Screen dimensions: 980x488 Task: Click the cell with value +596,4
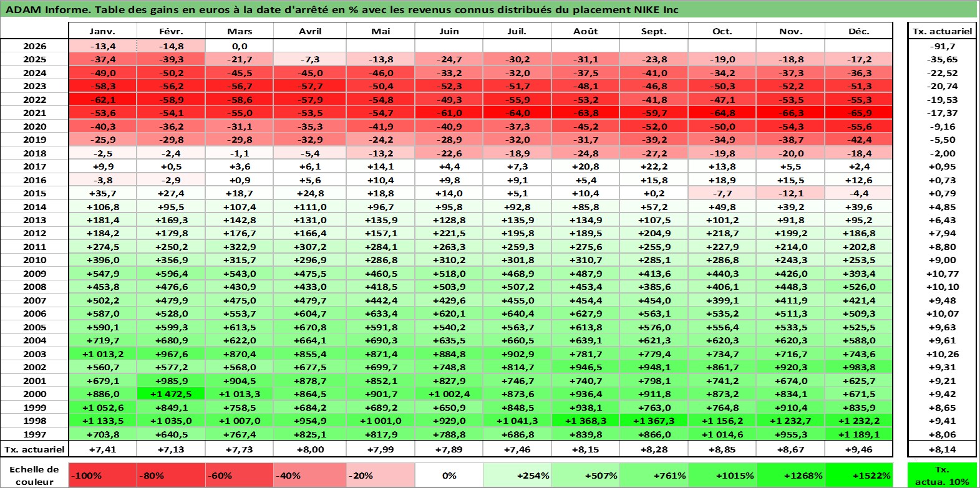pos(171,274)
